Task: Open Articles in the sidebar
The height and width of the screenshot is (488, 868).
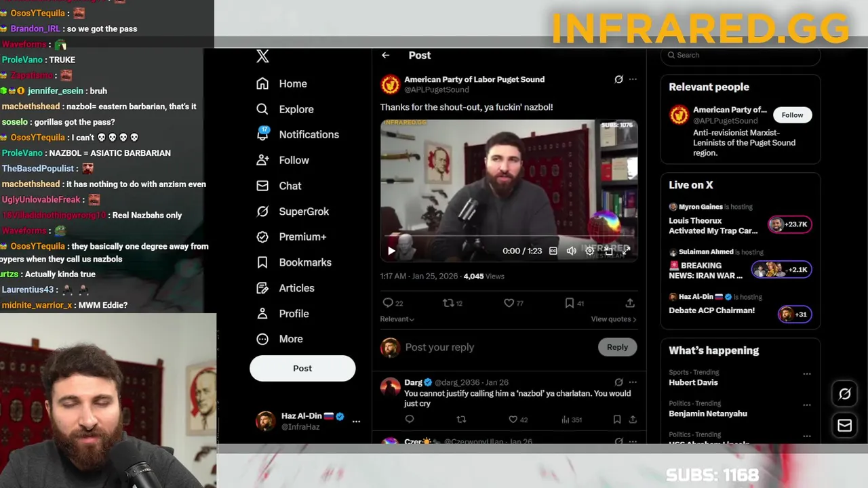Action: (x=285, y=288)
